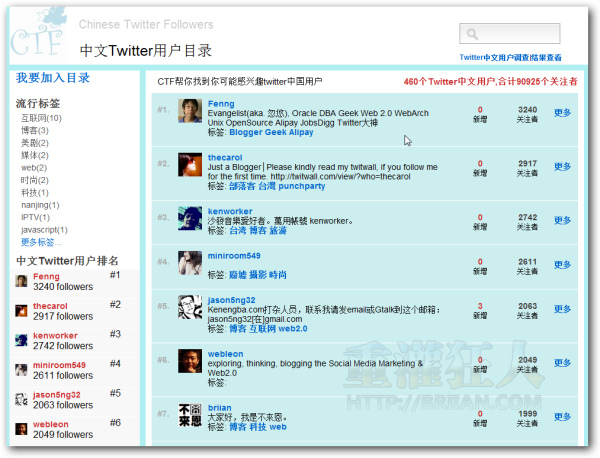Click the 中文Twitter用户目录 page title
The width and height of the screenshot is (600, 458).
coord(145,51)
